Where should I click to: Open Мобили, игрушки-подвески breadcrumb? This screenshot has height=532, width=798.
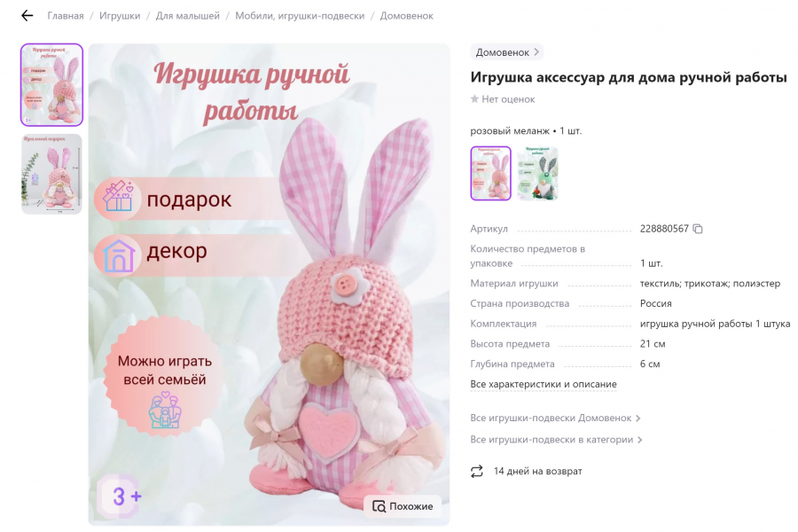pos(300,16)
